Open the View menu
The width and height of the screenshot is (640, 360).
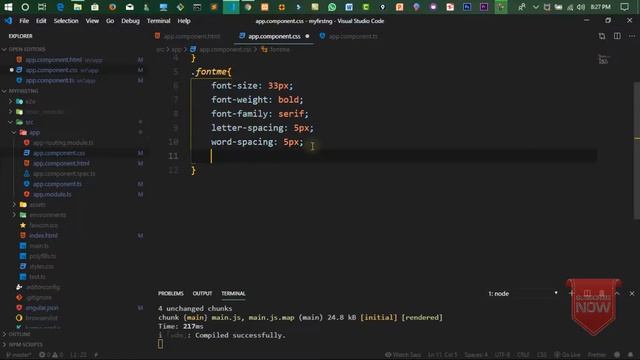pyautogui.click(x=92, y=21)
